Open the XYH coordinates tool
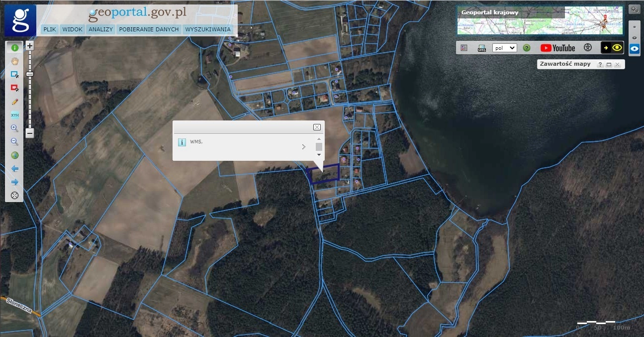 point(15,115)
